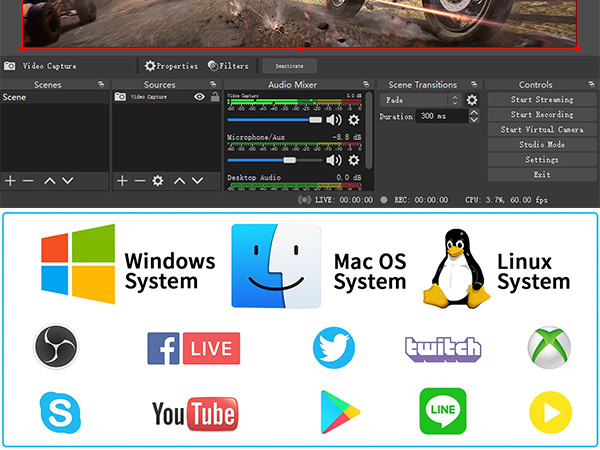Move scene down with arrow icon
600x450 pixels.
point(68,181)
